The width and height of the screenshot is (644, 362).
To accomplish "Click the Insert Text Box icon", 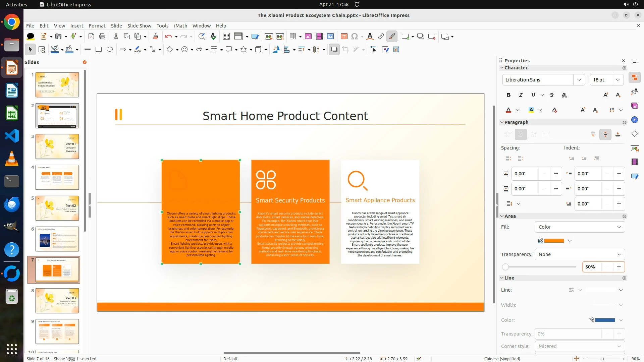I will [344, 37].
